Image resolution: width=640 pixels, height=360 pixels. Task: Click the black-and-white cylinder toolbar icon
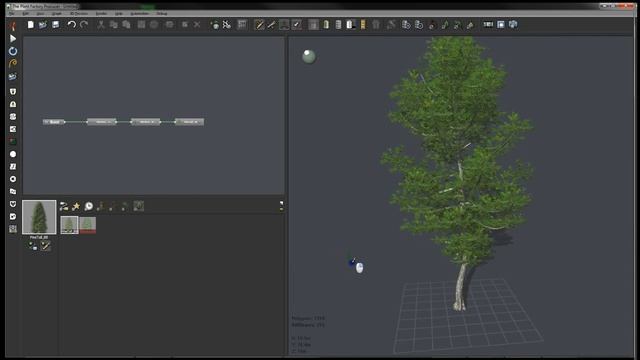(351, 25)
